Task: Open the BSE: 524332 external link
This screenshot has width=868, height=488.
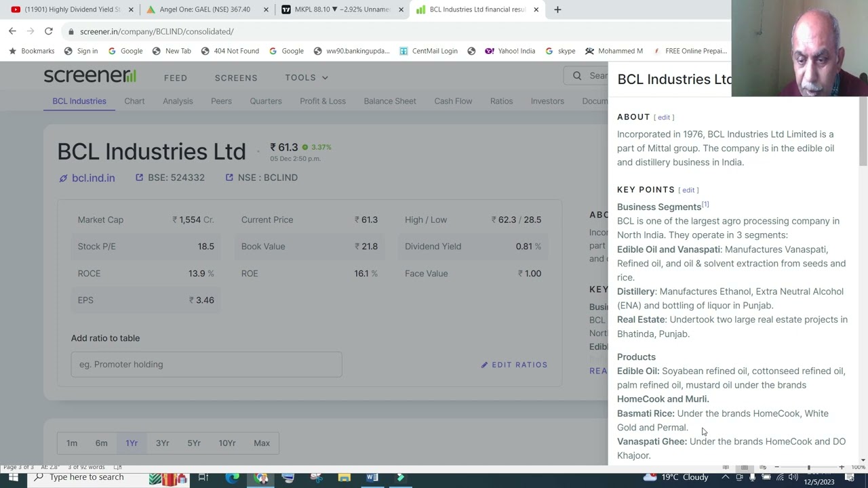Action: pos(170,178)
